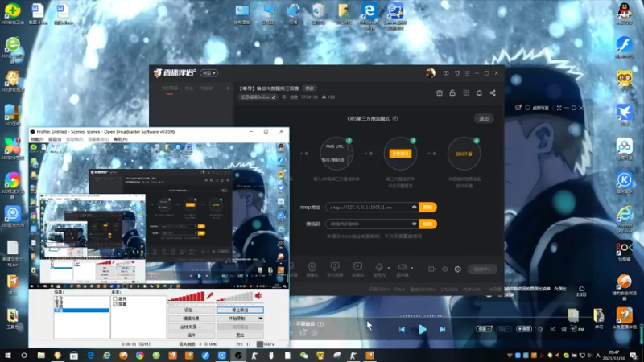The image size is (644, 362).
Task: Click the speaker icon in streaming toolbar
Action: (402, 267)
